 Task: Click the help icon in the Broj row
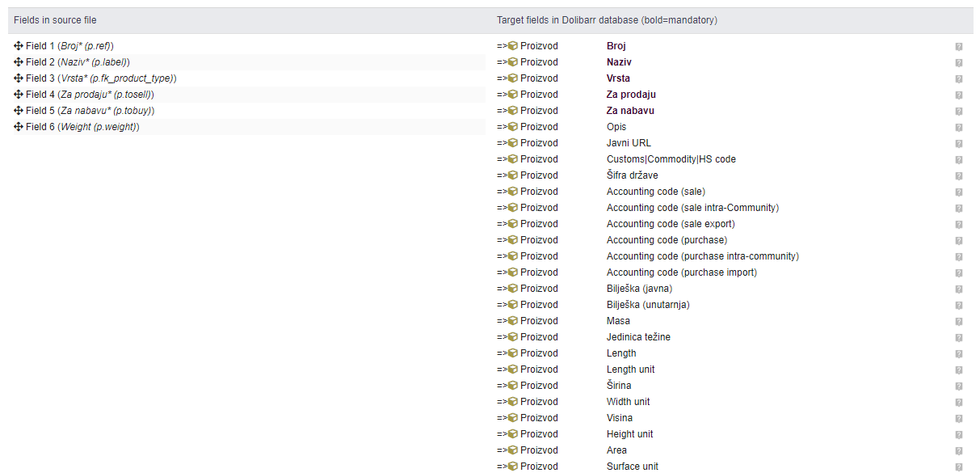959,47
